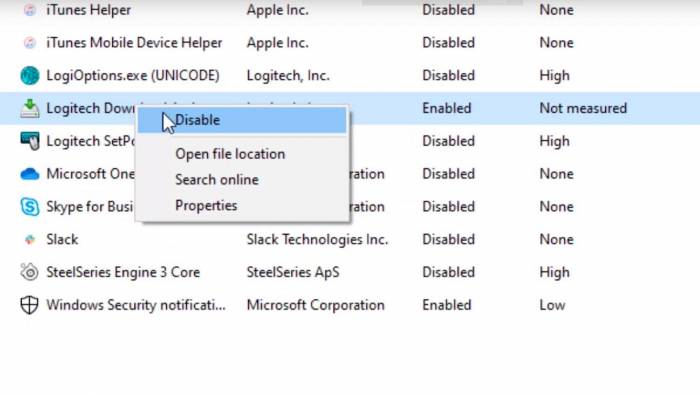The height and width of the screenshot is (394, 700).
Task: Click the iTunes Mobile Device Helper icon
Action: point(29,43)
